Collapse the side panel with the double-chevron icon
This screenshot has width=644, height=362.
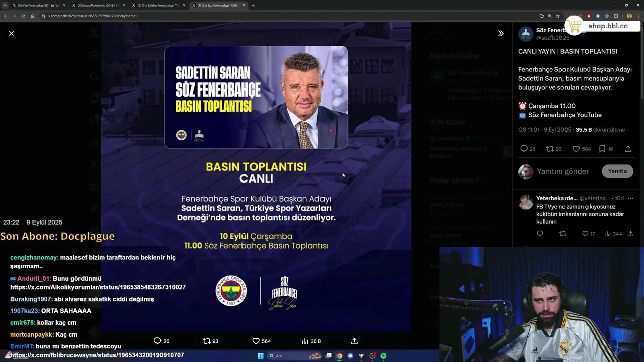point(501,33)
